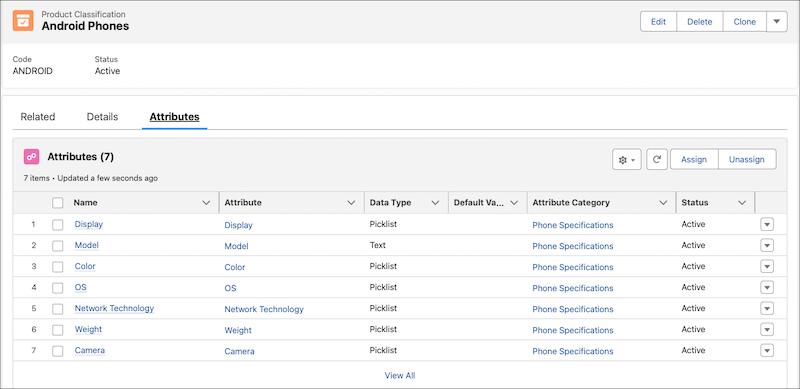Open the Display link in Name column
Image resolution: width=800 pixels, height=389 pixels.
point(89,224)
